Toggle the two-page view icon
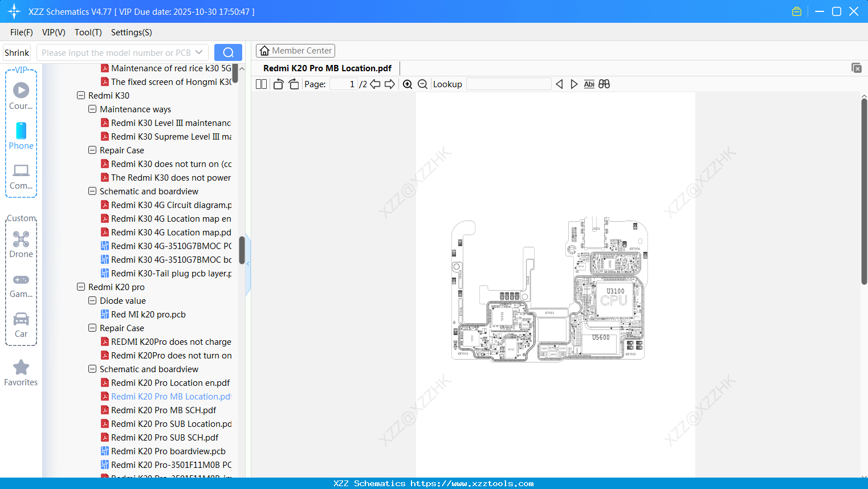 click(261, 84)
